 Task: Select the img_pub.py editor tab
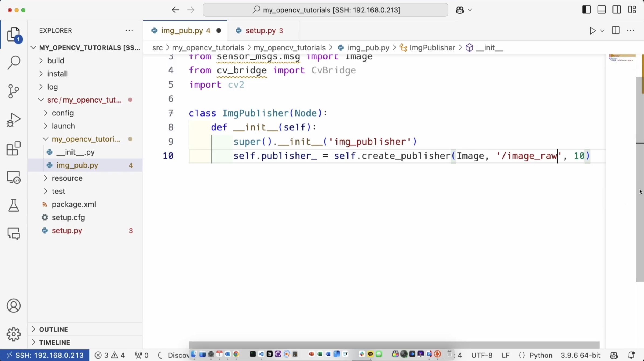point(182,31)
